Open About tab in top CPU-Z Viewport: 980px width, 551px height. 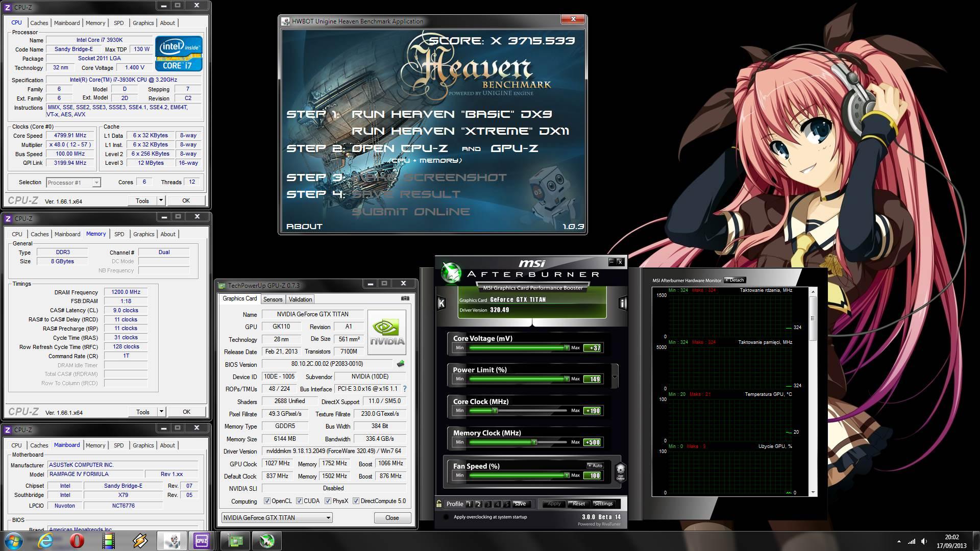coord(167,23)
